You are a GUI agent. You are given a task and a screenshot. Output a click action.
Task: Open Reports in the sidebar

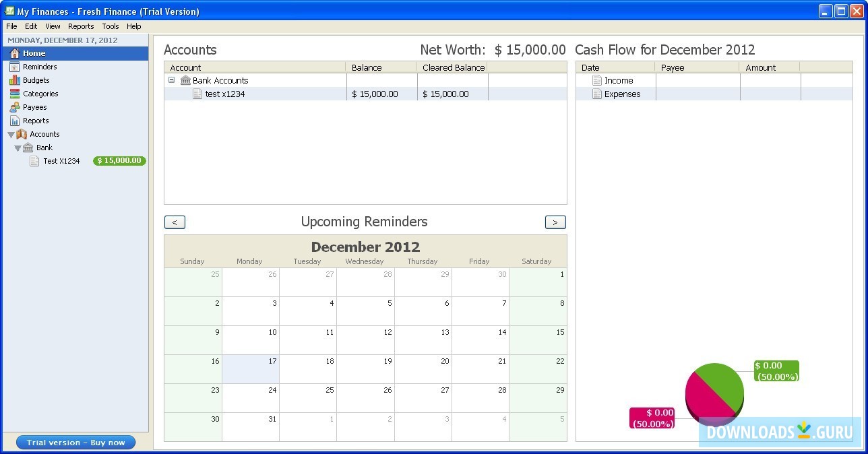[75, 121]
